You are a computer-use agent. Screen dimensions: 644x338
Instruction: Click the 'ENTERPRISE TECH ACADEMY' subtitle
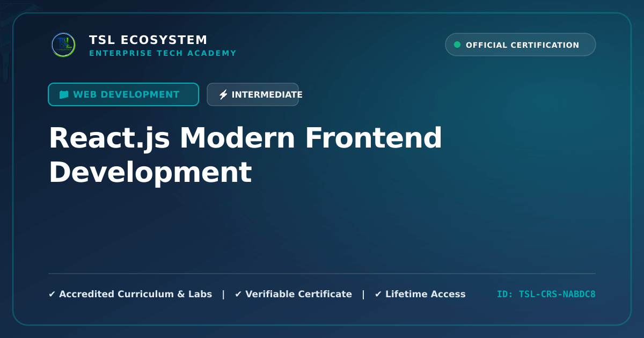point(163,53)
